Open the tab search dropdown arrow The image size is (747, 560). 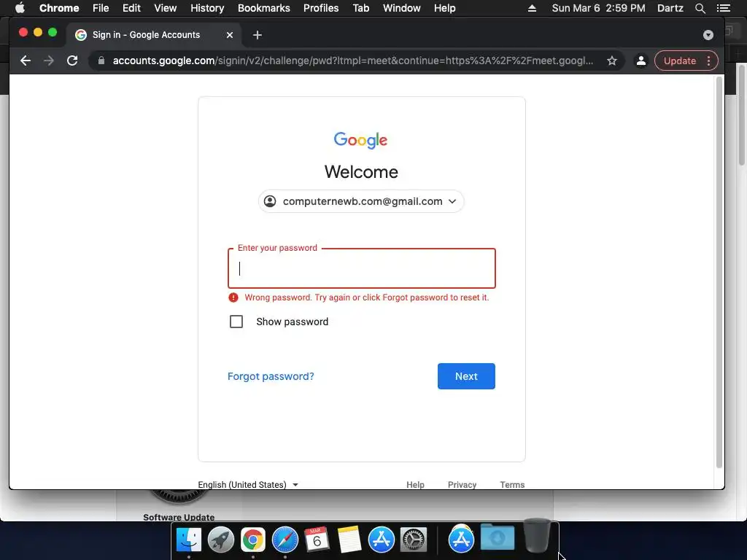pos(708,35)
